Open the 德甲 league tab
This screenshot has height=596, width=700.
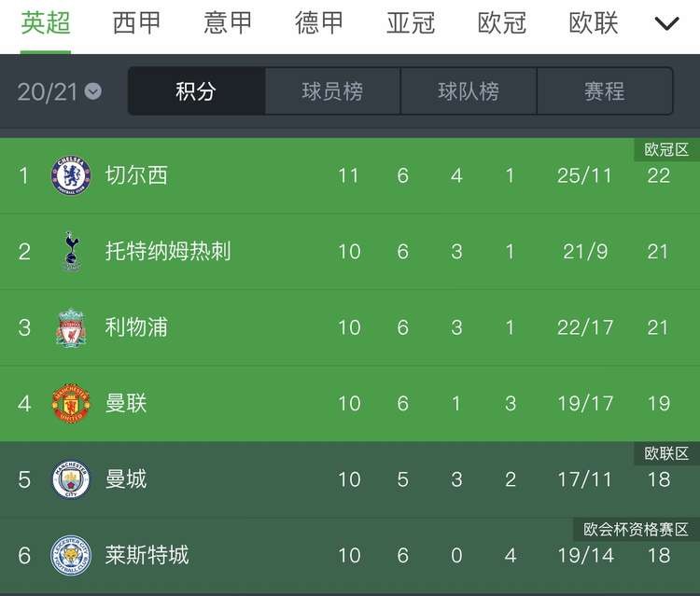(320, 23)
